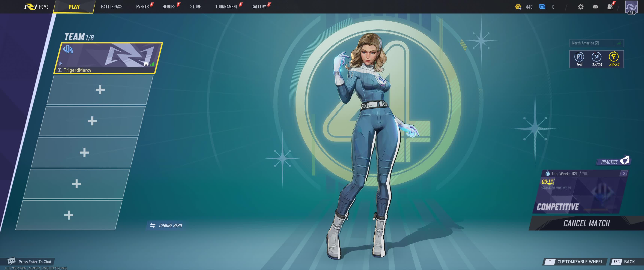
Task: Open the Customizable Wheel option
Action: point(575,262)
